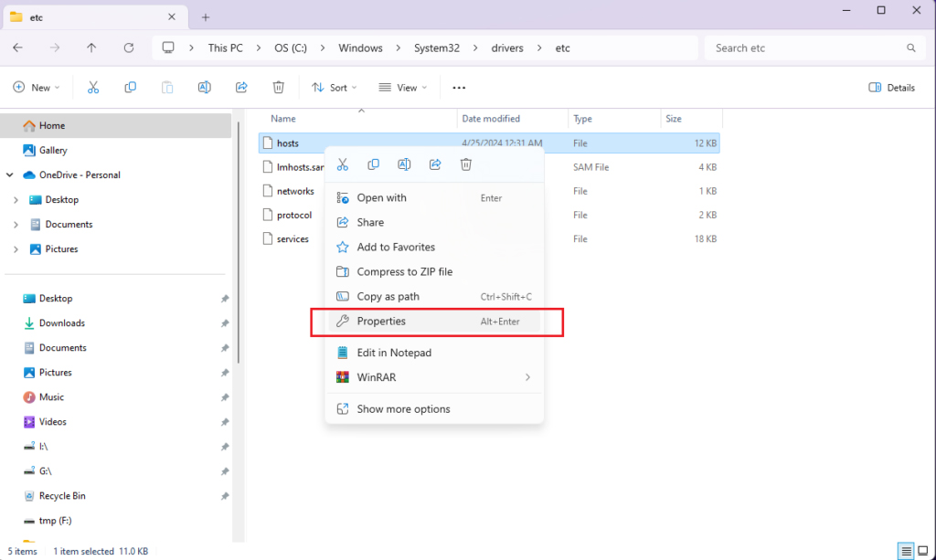Click the Rename icon in the context menu

[404, 164]
